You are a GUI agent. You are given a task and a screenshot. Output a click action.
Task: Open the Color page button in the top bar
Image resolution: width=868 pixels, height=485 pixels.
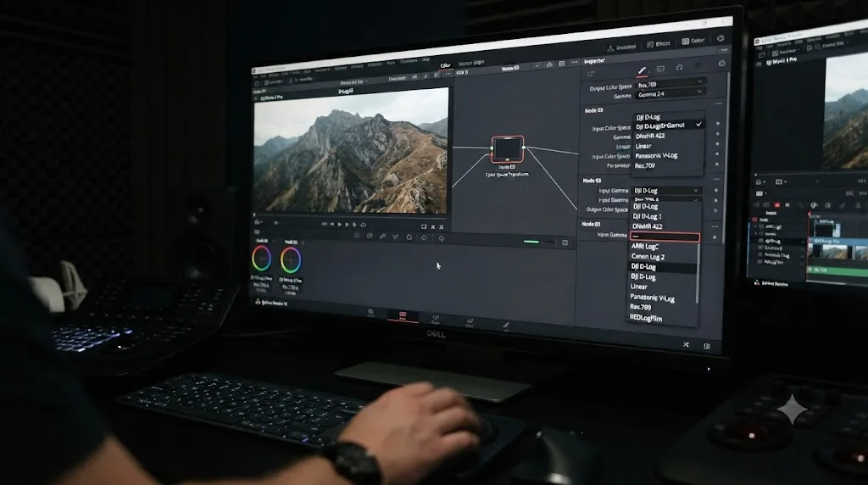tap(693, 41)
